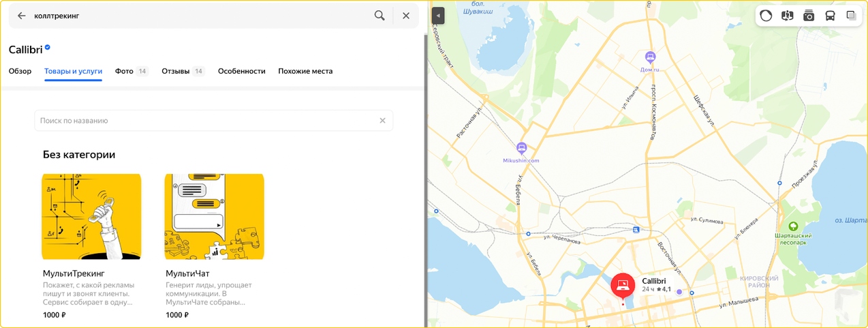Select the Товары и услуги tab

click(73, 71)
